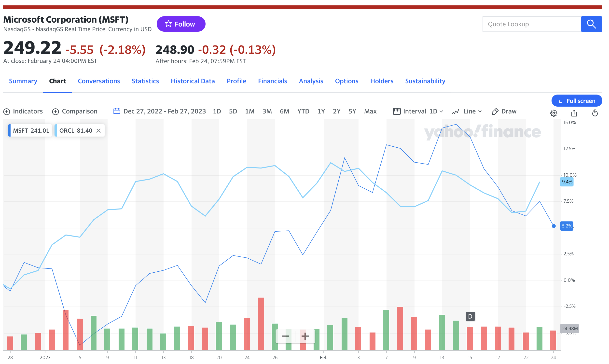This screenshot has height=364, width=609.
Task: Click the zoom out minus button
Action: (285, 336)
